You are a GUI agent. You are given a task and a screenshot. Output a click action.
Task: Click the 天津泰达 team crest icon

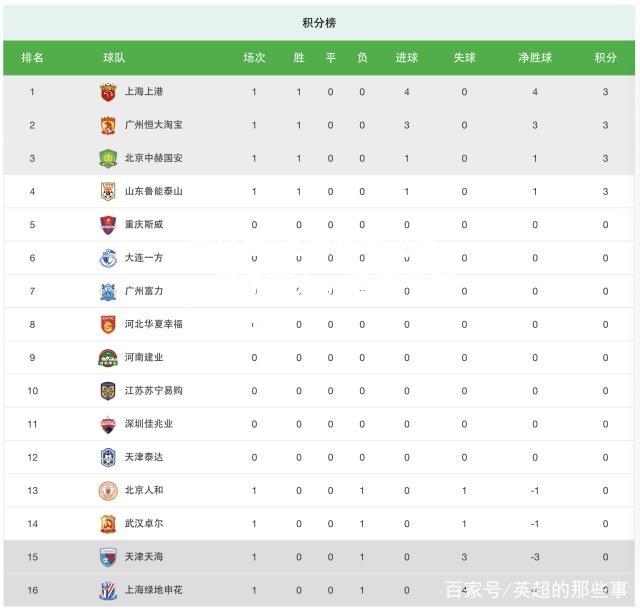pyautogui.click(x=108, y=458)
